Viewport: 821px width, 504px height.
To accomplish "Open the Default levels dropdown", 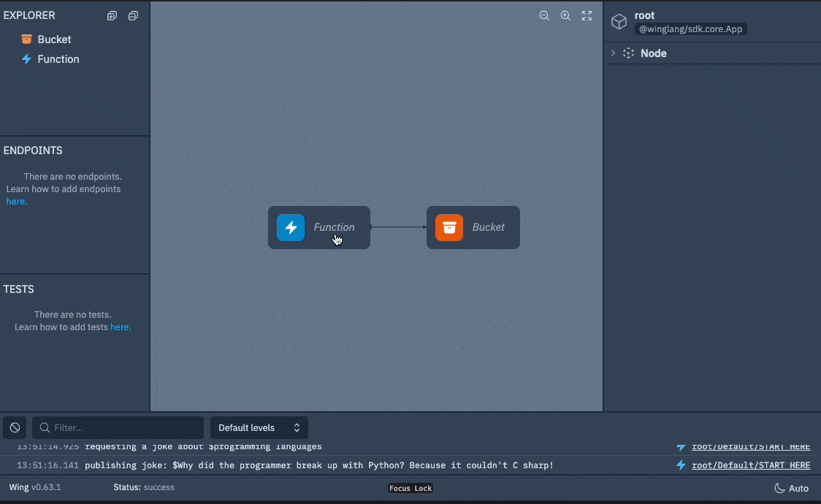I will point(259,427).
